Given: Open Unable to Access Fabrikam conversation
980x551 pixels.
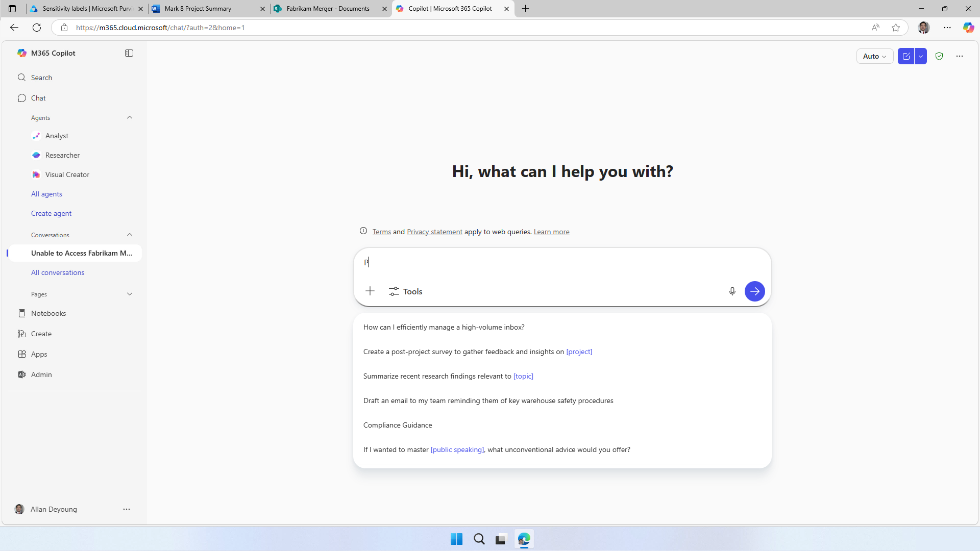Looking at the screenshot, I should click(75, 253).
